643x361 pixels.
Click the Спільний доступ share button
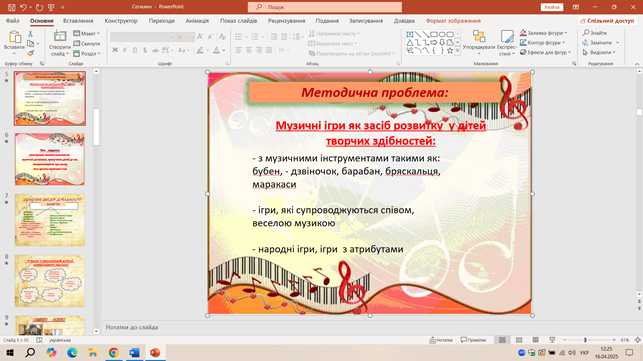[x=607, y=21]
